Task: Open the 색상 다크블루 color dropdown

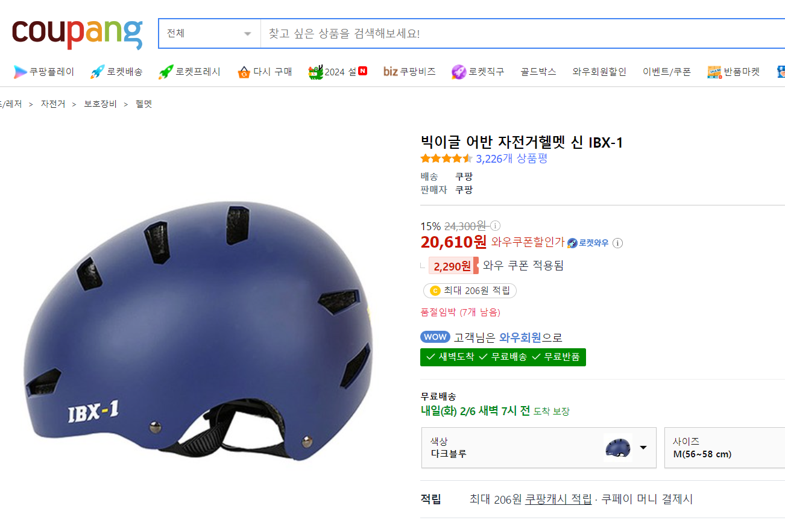Action: point(538,448)
